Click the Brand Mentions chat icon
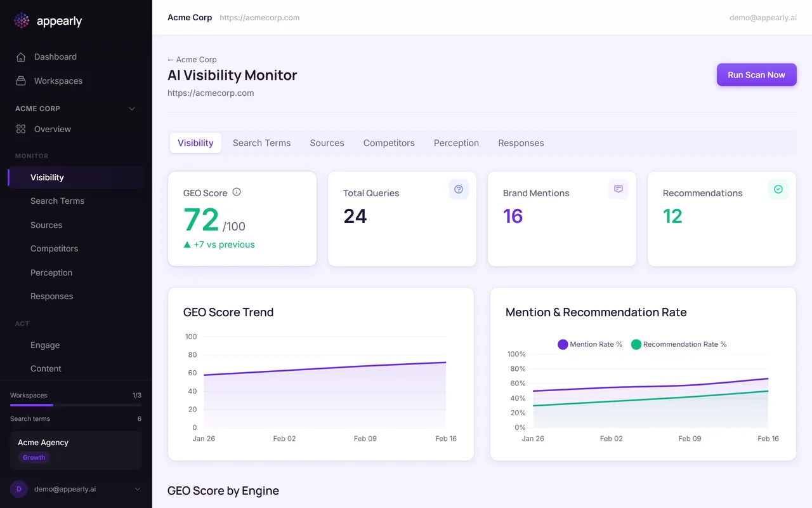This screenshot has height=508, width=812. pyautogui.click(x=619, y=189)
